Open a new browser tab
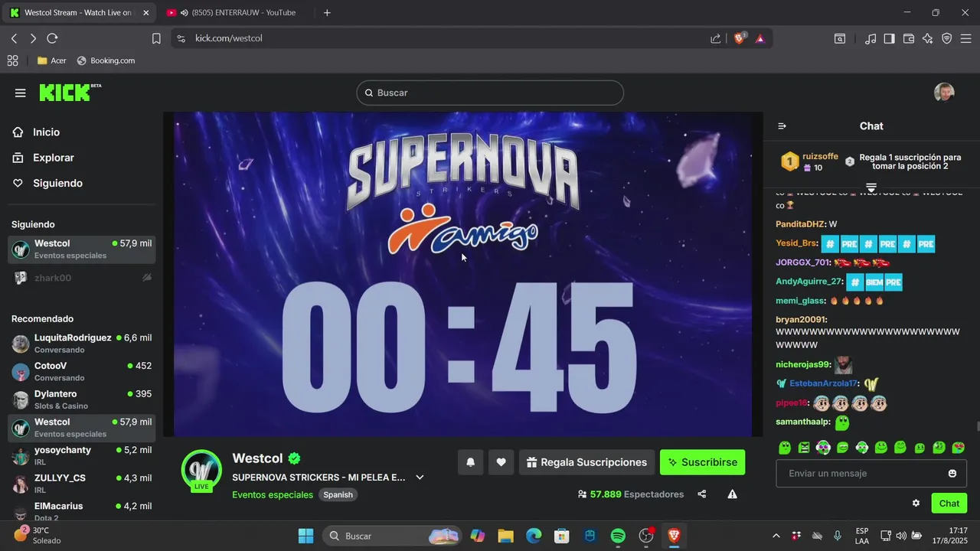 pyautogui.click(x=327, y=12)
